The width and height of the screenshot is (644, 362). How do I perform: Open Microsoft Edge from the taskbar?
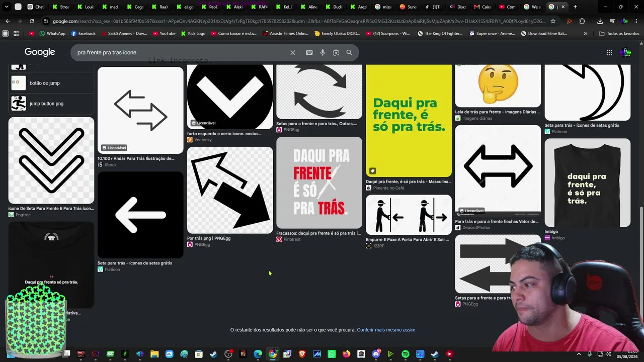pos(258,354)
